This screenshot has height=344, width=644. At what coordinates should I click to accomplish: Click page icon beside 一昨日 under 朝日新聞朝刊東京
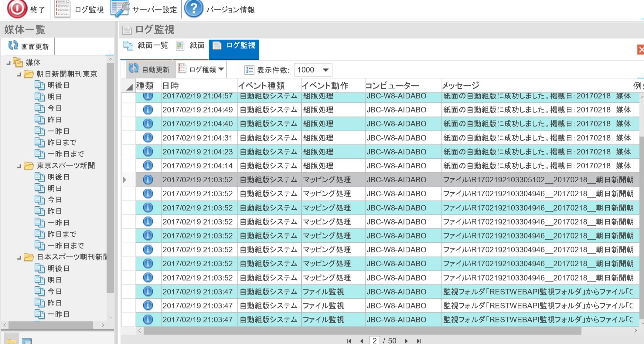(x=39, y=131)
